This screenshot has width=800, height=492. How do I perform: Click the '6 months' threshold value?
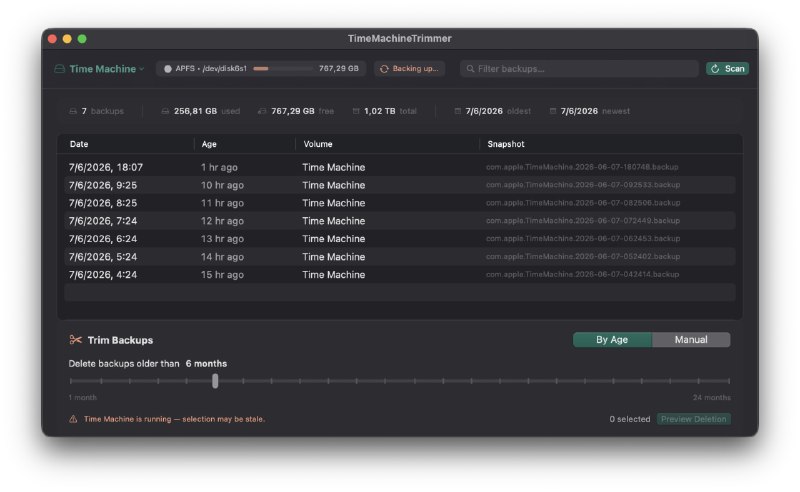tap(206, 364)
